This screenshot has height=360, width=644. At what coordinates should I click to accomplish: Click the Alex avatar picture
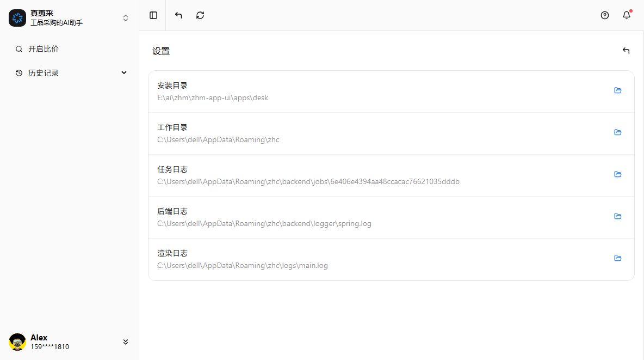(17, 342)
